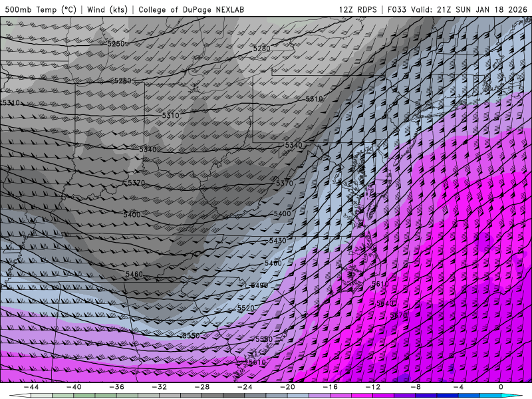Click the -44 colorbar tick label
This screenshot has width=532, height=399.
tap(31, 387)
